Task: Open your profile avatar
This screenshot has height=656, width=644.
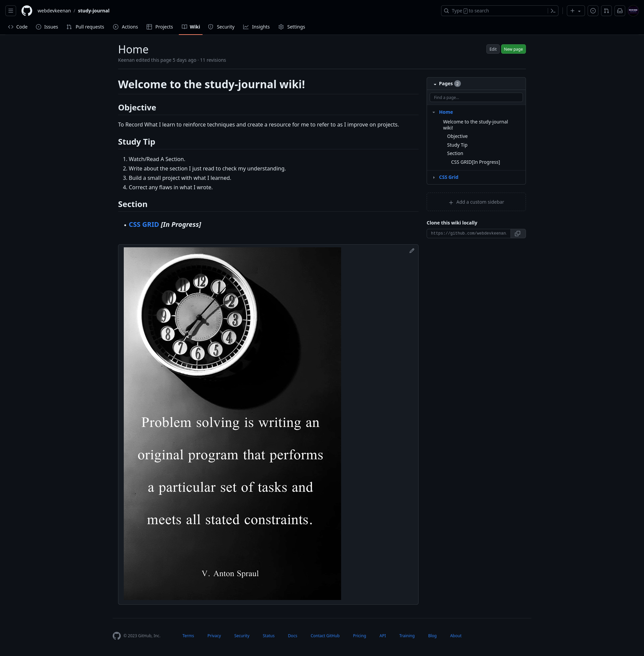Action: click(633, 10)
